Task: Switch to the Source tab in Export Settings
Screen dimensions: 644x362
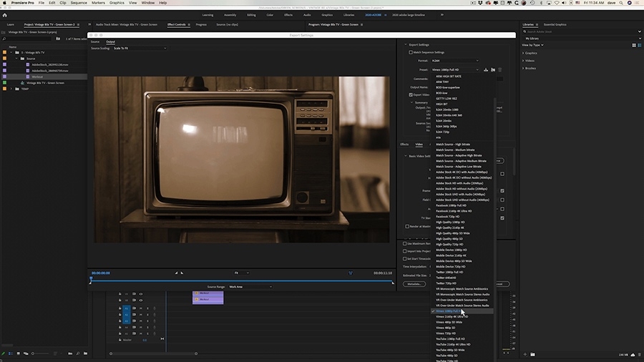Action: click(x=95, y=42)
